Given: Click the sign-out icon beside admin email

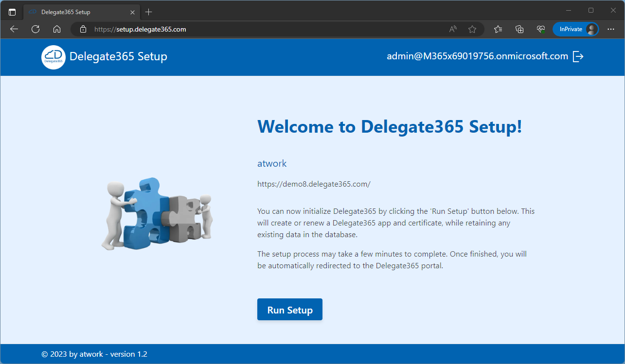Looking at the screenshot, I should pos(578,56).
